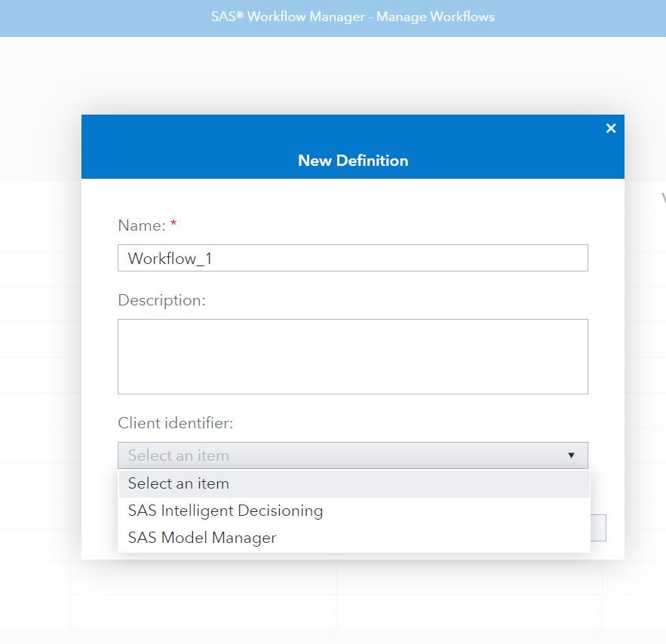Open the Client identifier combo box
The height and width of the screenshot is (644, 666).
(x=352, y=455)
